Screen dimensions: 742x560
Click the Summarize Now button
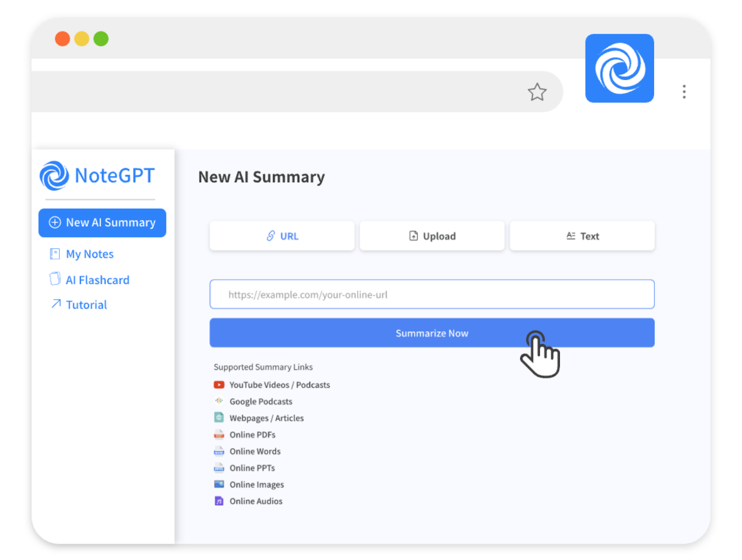[432, 333]
